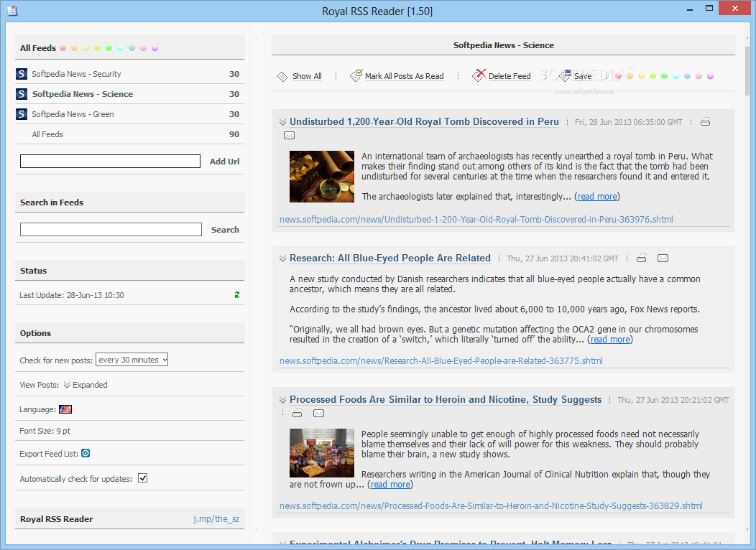Click the Show All link
Viewport: 756px width, 550px height.
(307, 76)
